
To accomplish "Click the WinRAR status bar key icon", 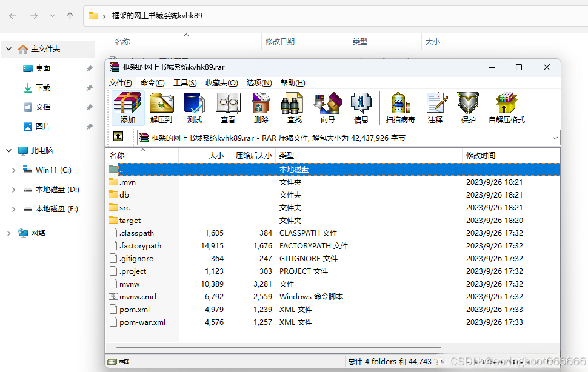I will pos(124,362).
